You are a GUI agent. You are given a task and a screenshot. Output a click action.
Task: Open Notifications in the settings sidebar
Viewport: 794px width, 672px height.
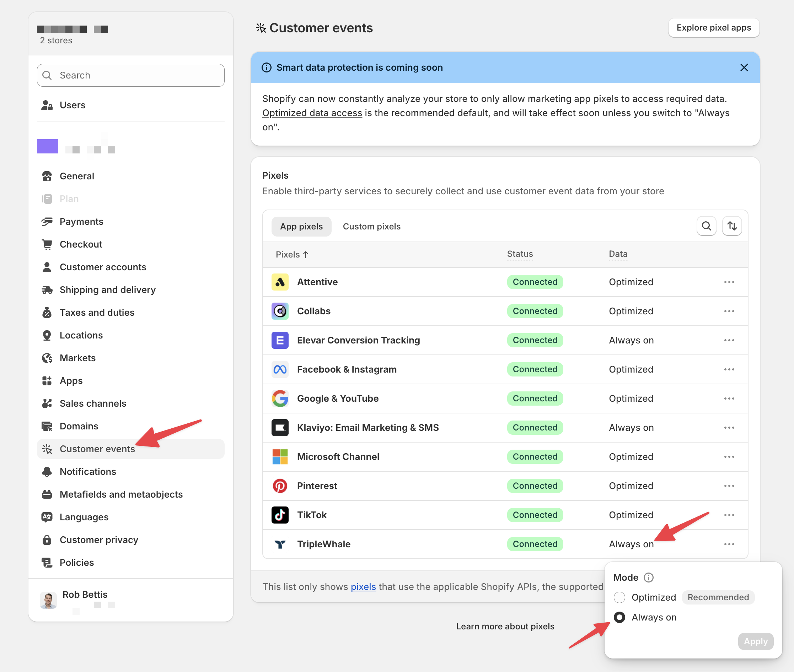click(88, 472)
